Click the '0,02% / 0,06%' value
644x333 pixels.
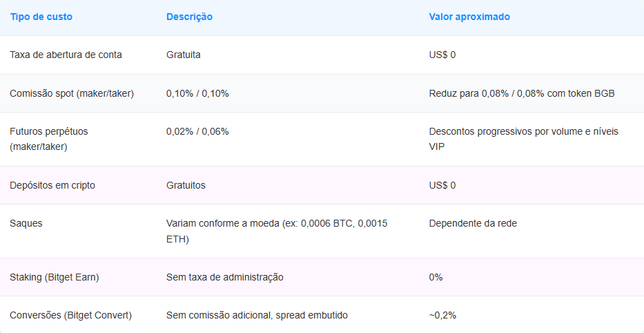197,131
